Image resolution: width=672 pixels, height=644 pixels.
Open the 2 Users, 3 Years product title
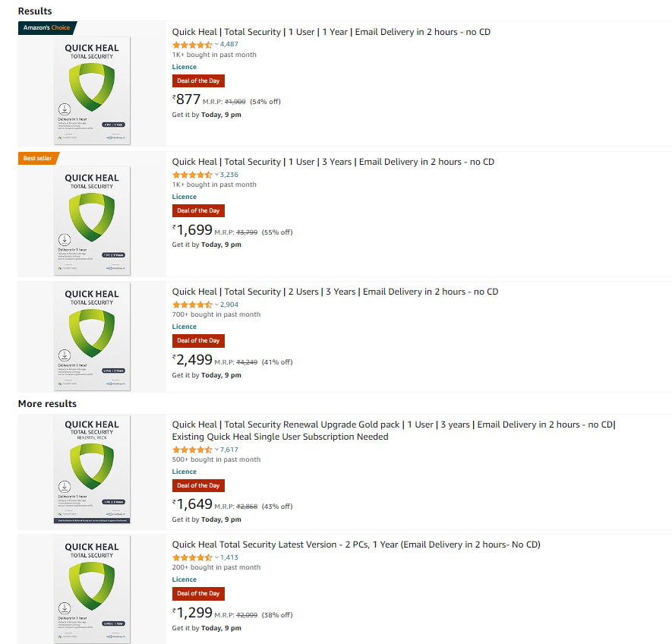coord(335,292)
